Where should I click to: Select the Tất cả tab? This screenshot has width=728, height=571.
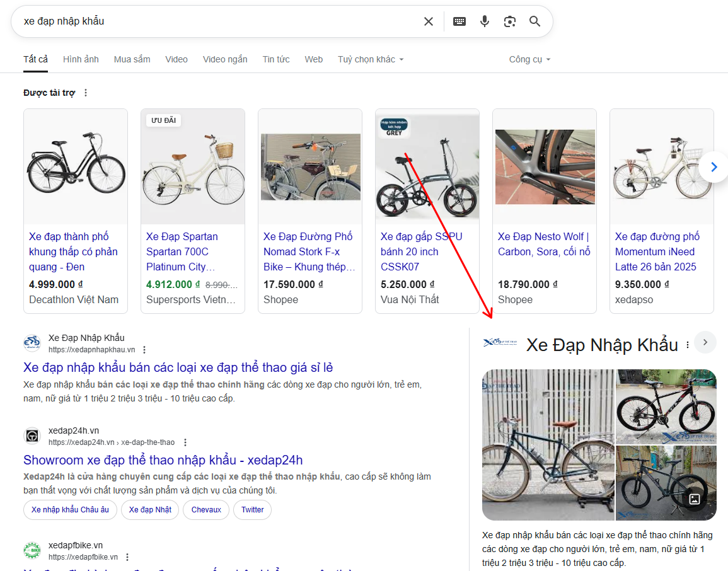point(36,59)
